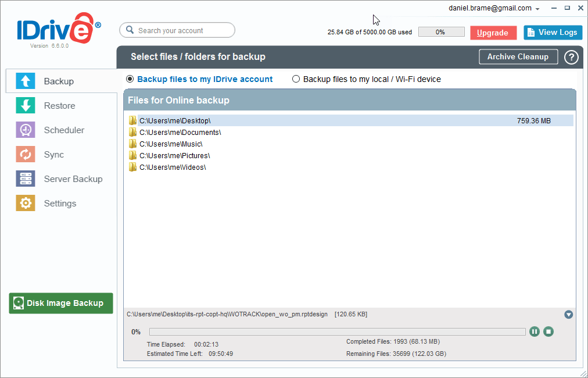Click the Music folder icon

coord(132,144)
